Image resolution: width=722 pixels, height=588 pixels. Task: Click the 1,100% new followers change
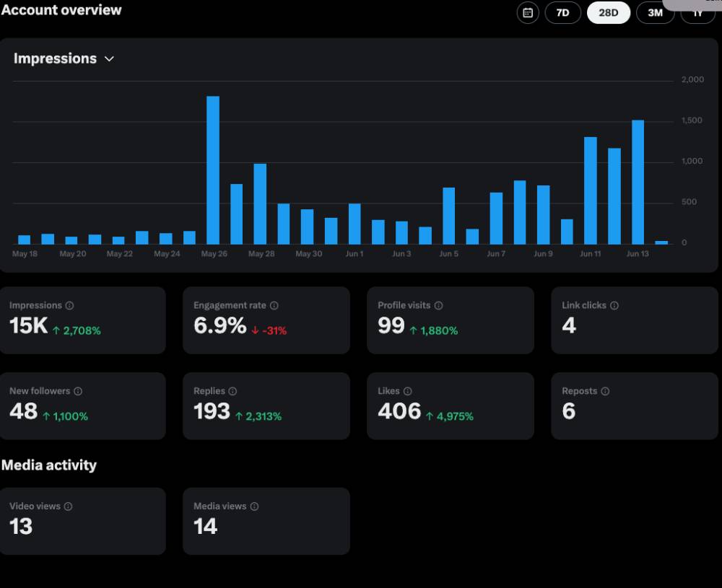pos(66,416)
